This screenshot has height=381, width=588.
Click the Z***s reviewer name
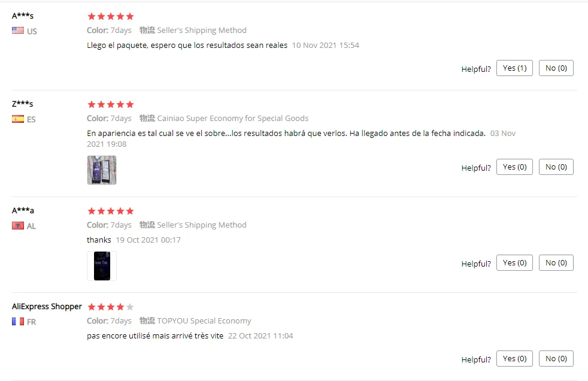pos(23,104)
